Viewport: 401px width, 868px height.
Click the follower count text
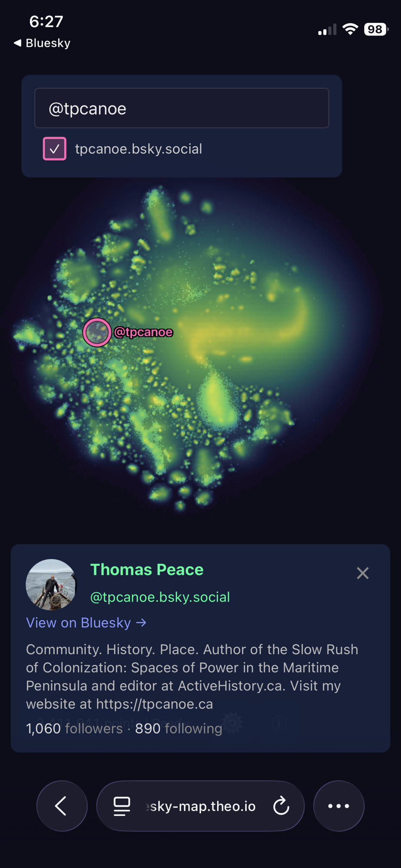(x=74, y=728)
